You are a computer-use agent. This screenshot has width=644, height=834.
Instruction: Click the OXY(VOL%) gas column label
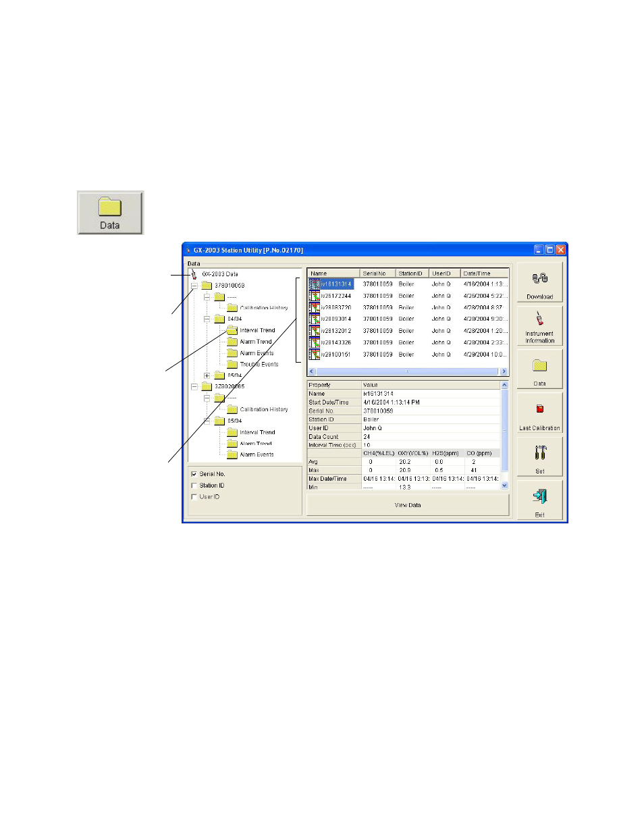pos(413,453)
